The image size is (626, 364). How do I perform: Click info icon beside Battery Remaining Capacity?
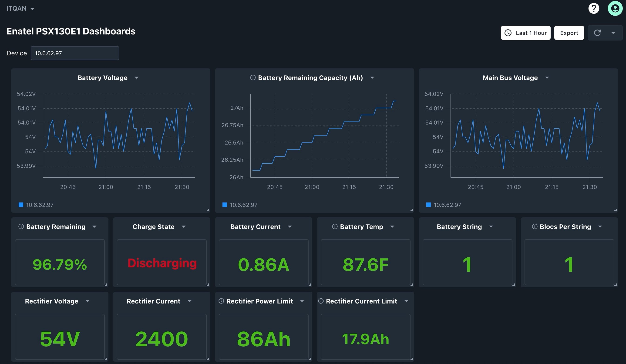(x=253, y=78)
